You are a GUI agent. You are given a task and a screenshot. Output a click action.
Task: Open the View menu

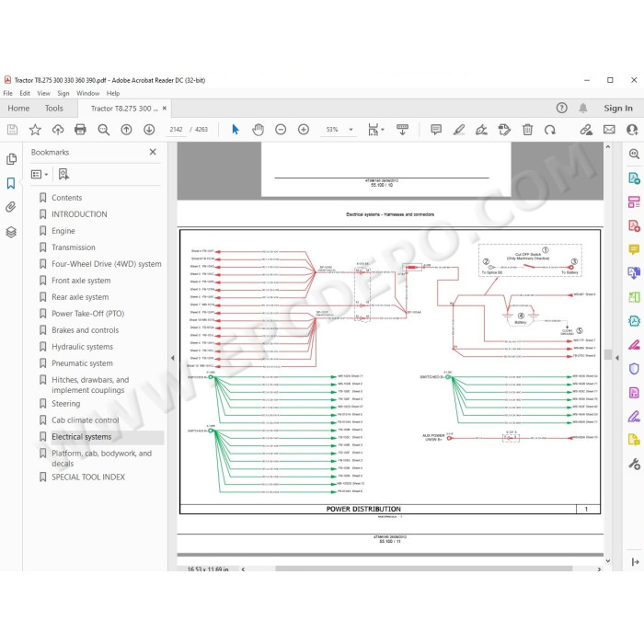(x=43, y=93)
